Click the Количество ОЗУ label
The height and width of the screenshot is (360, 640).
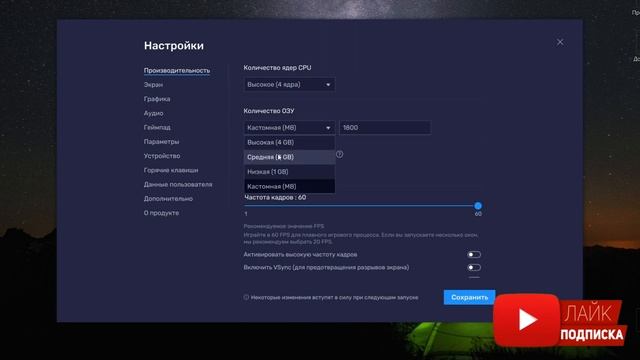point(269,111)
